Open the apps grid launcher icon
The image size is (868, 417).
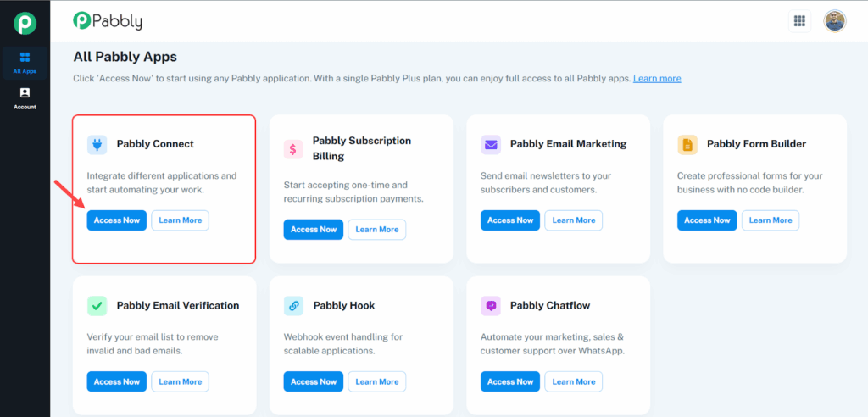click(x=799, y=21)
